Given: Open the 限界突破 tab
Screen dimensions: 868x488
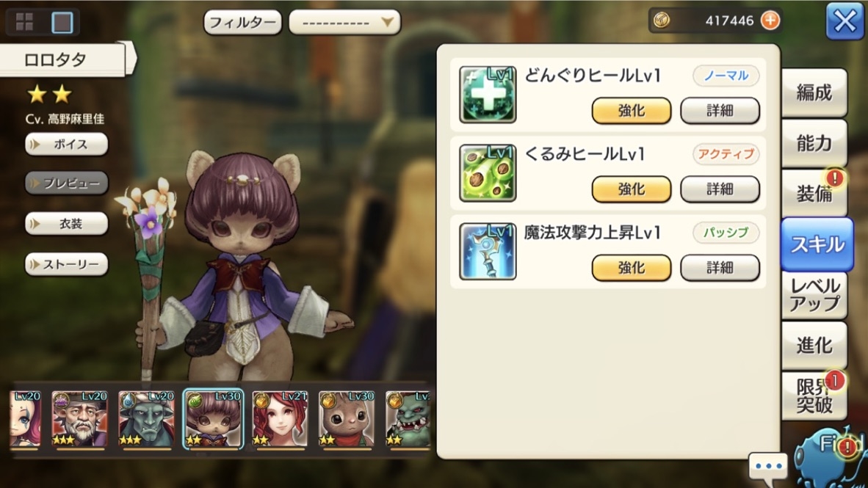Looking at the screenshot, I should (814, 396).
